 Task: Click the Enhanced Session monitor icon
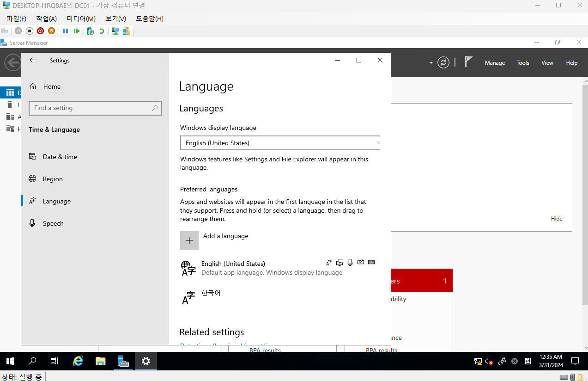click(115, 31)
